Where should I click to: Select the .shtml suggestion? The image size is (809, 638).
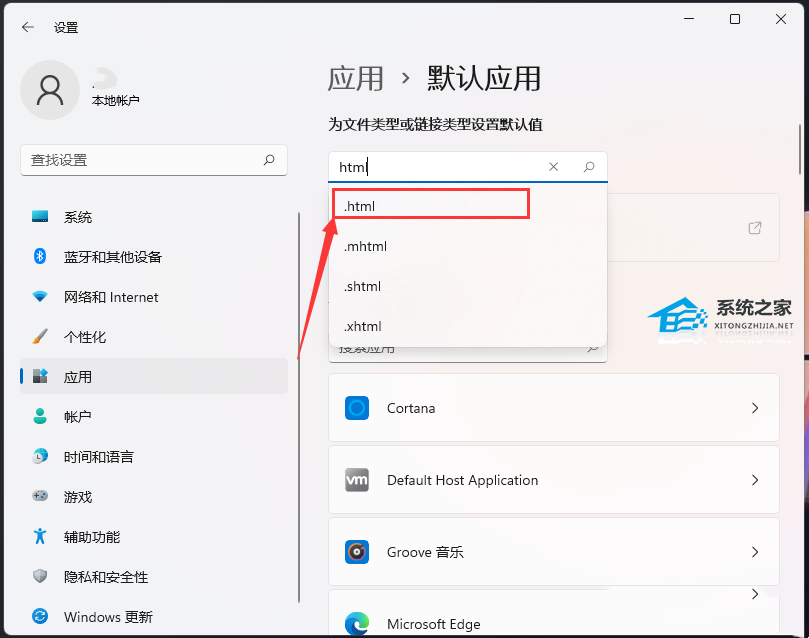coord(467,286)
